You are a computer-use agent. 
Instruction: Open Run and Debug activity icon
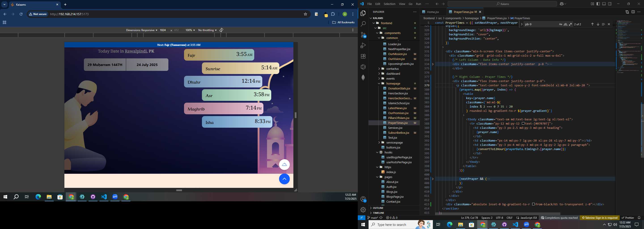pos(363,45)
